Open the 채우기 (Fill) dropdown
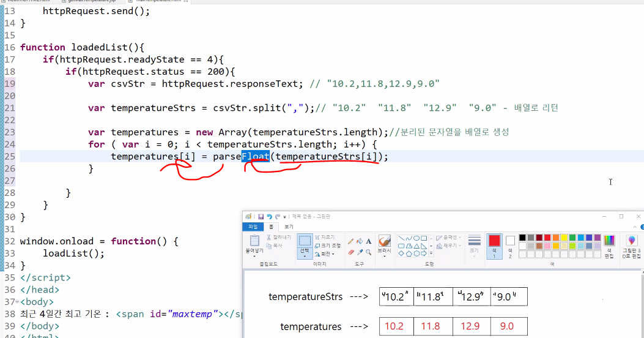The image size is (644, 338). tap(448, 246)
